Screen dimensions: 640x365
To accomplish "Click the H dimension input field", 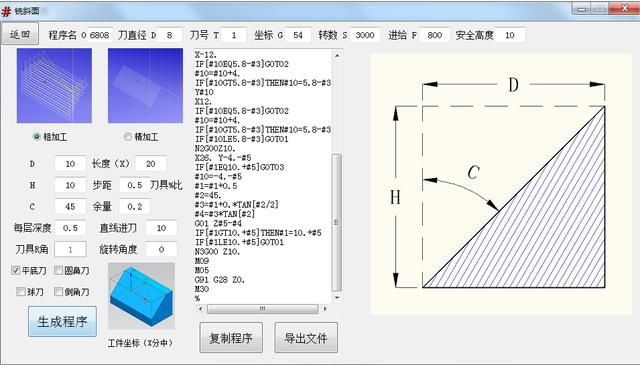I will [70, 185].
